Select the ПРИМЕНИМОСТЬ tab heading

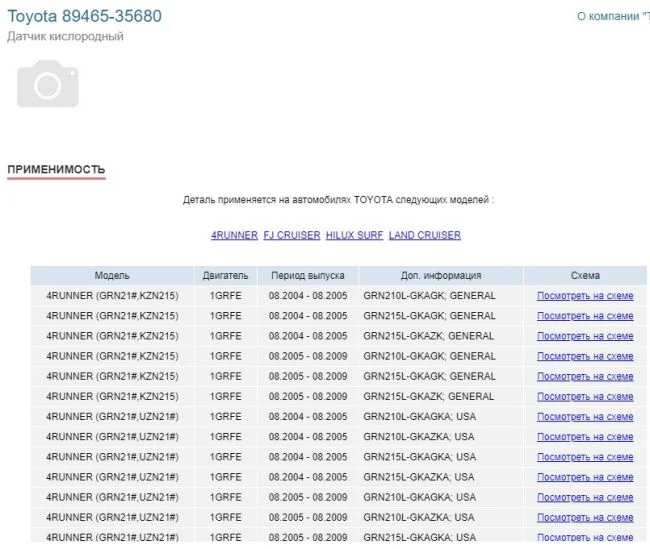click(x=56, y=170)
